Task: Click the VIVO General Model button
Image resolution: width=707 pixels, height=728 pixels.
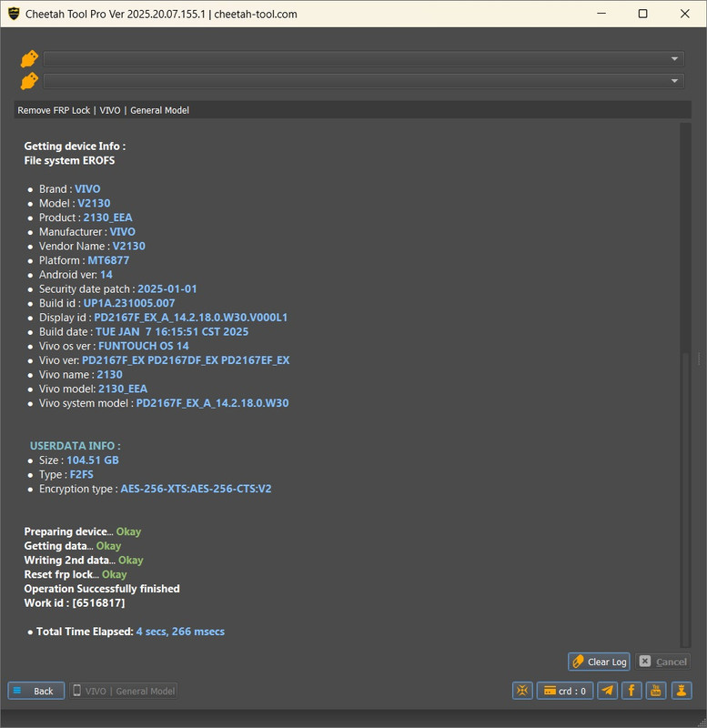Action: coord(124,691)
